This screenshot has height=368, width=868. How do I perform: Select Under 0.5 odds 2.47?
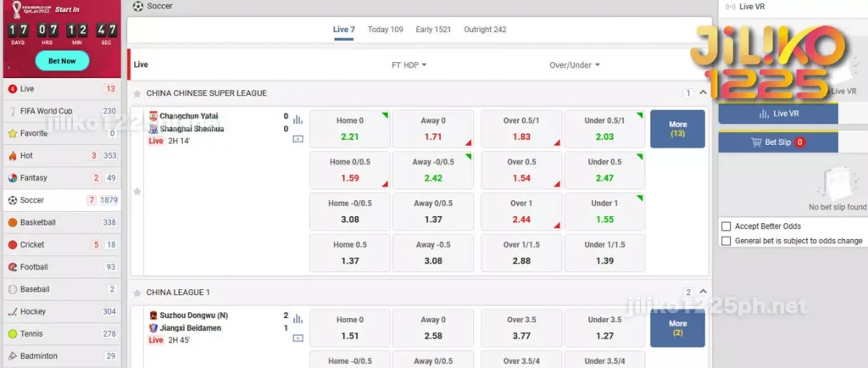(604, 170)
